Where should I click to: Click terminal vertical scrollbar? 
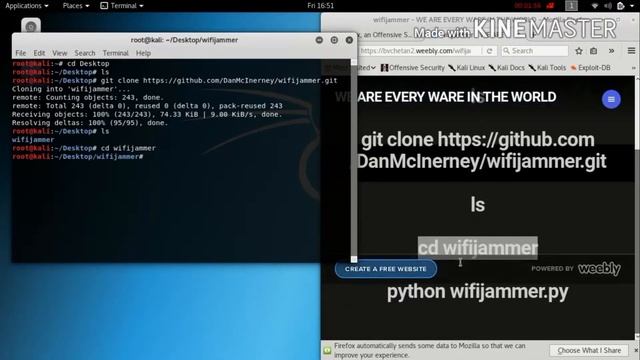(x=354, y=160)
